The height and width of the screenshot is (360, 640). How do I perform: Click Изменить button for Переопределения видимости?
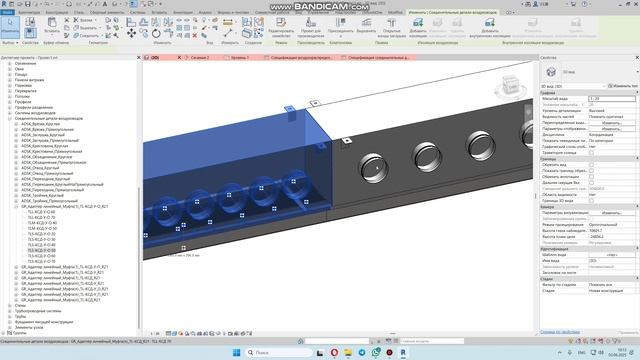click(x=611, y=122)
